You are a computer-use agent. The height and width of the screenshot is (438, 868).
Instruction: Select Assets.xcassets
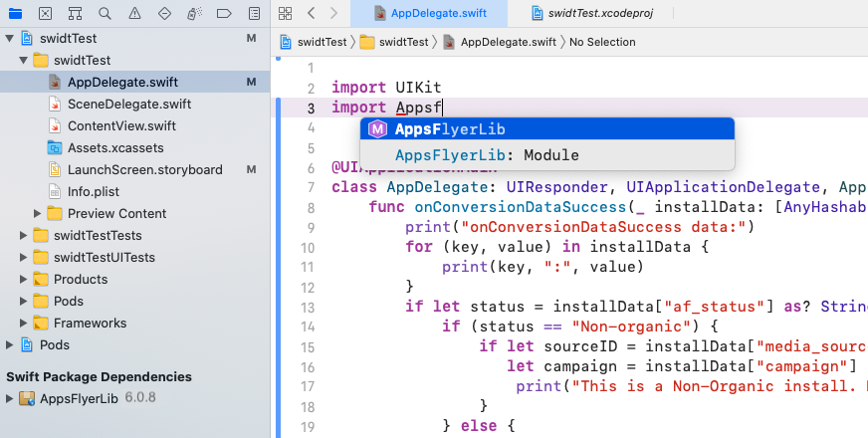[135, 148]
